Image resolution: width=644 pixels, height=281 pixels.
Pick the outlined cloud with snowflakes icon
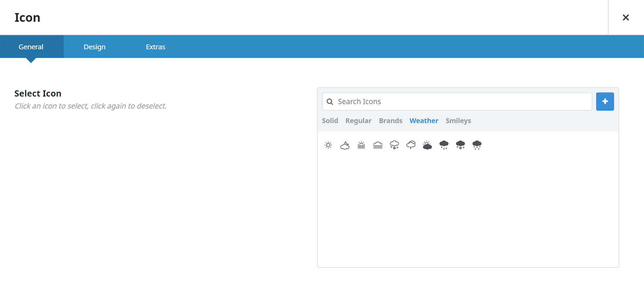(394, 145)
